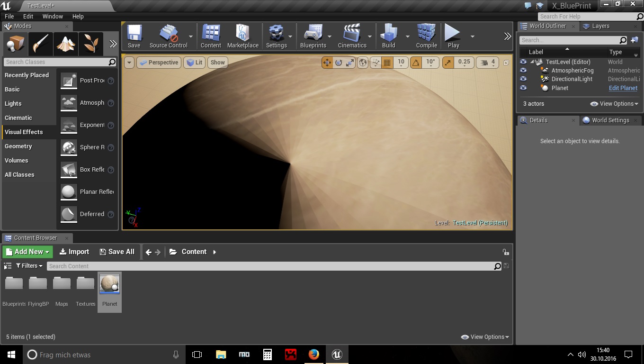Click the Import button
The image size is (644, 364).
74,252
